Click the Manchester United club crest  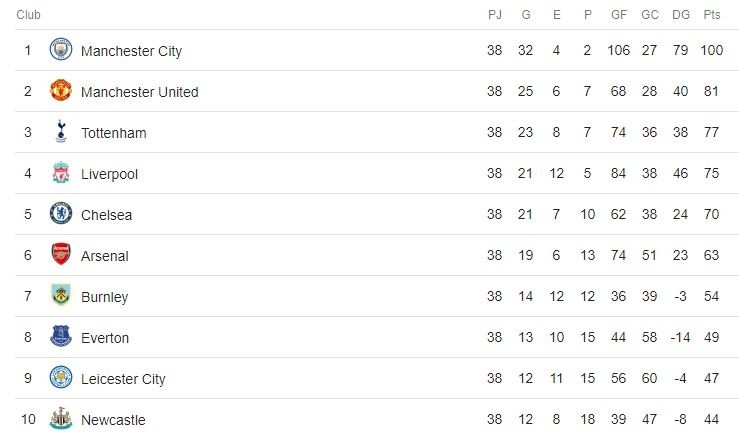(x=61, y=91)
